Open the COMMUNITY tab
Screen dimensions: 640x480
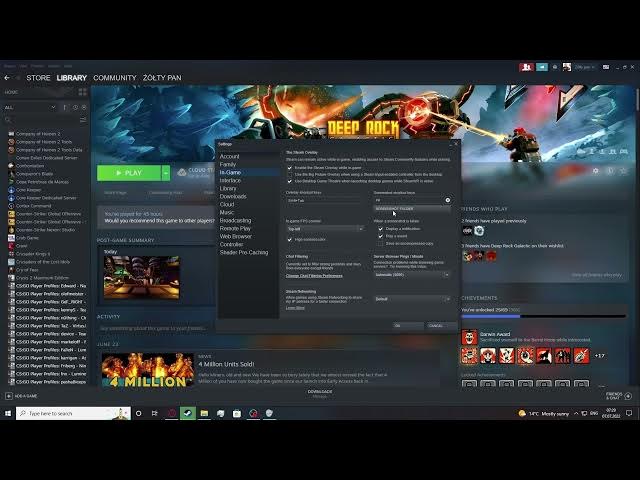tap(115, 78)
